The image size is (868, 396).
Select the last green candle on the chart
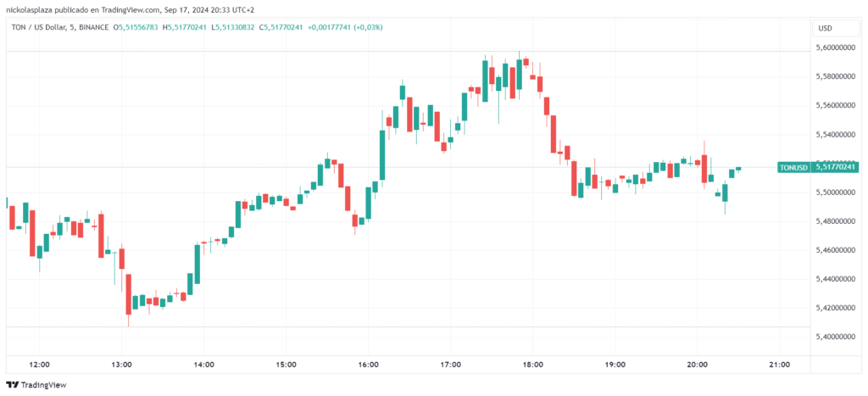click(x=738, y=169)
